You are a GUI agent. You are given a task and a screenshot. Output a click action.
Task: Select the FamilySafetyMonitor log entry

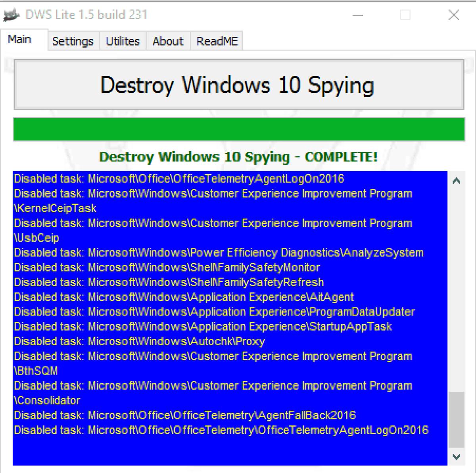[x=167, y=267]
